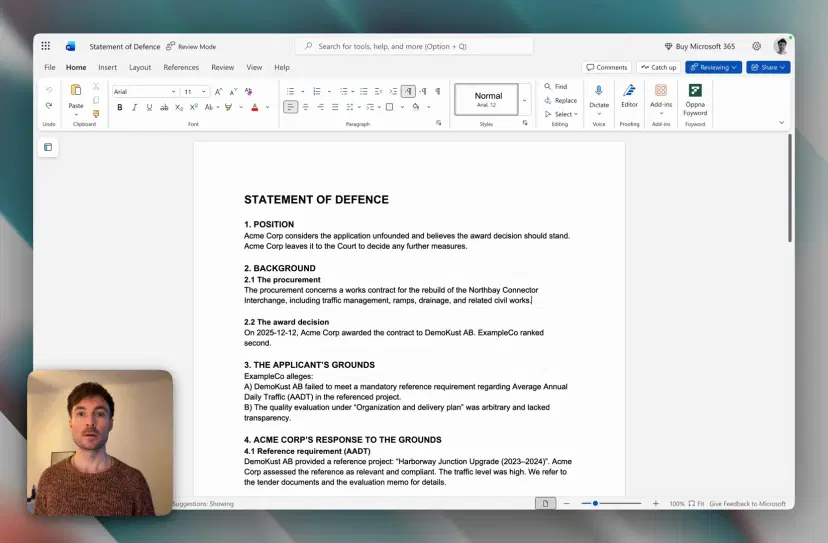Screen dimensions: 828x543
Task: Apply subscript formatting
Action: [x=179, y=107]
